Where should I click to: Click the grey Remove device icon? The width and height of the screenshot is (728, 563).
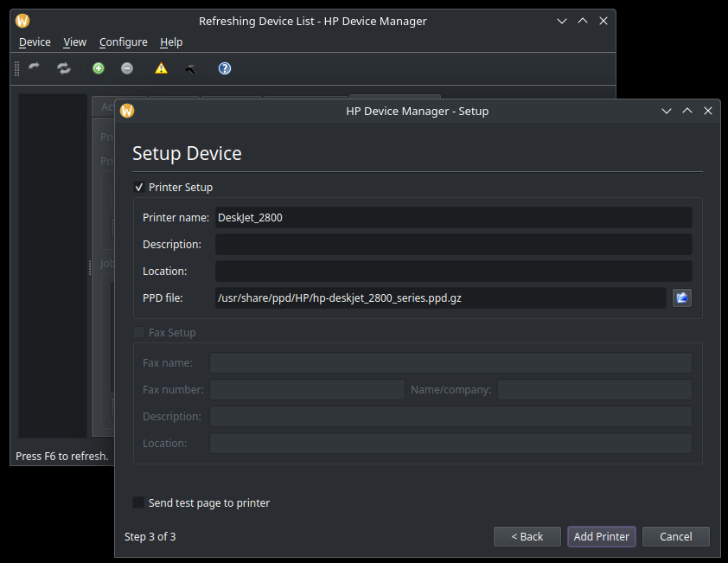127,68
